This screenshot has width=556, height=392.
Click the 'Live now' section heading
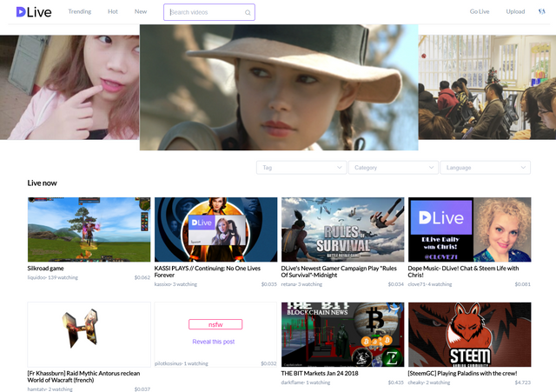pos(43,183)
